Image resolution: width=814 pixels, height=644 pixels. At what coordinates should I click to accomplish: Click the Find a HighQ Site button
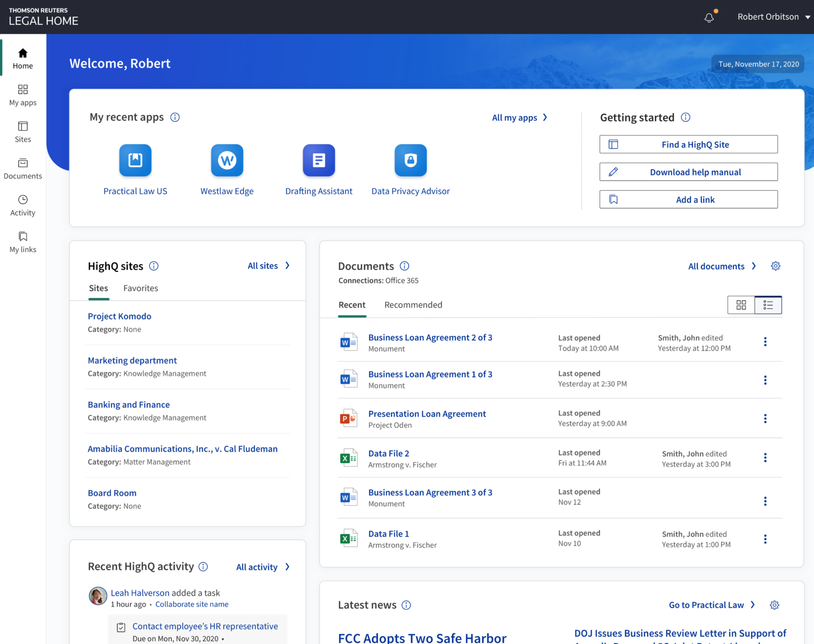coord(688,145)
